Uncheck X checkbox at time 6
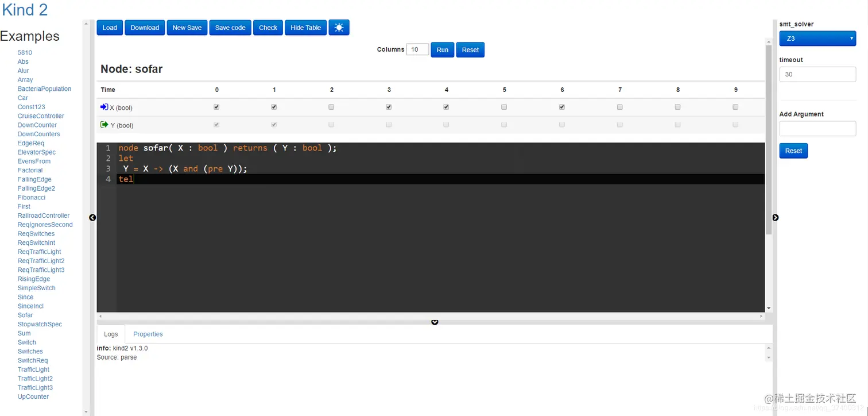 [562, 107]
